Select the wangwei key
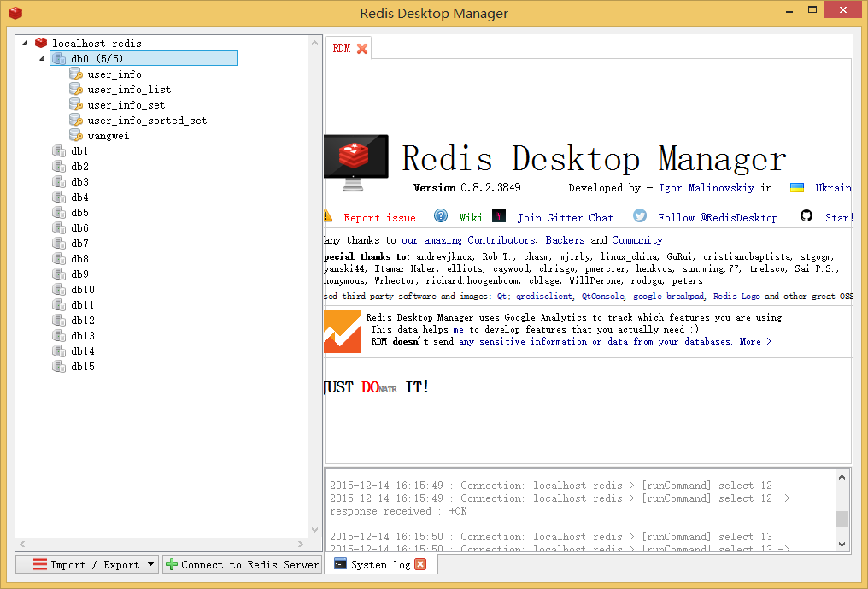This screenshot has height=589, width=868. (108, 136)
